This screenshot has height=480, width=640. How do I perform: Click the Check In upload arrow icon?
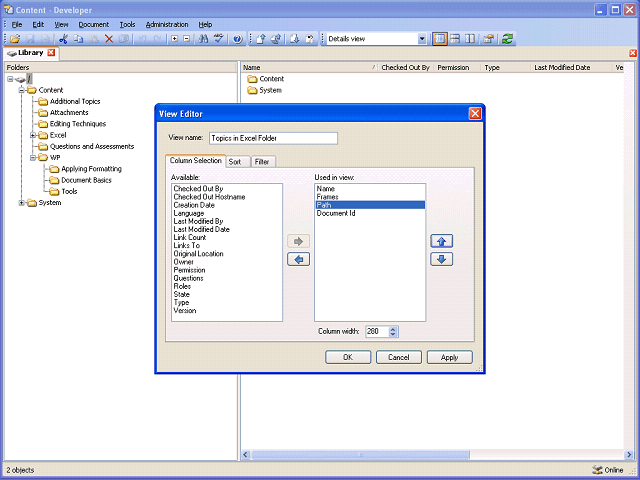[261, 39]
